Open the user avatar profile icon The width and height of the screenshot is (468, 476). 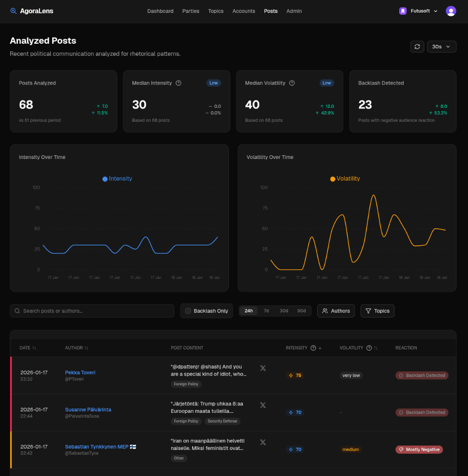pyautogui.click(x=451, y=11)
